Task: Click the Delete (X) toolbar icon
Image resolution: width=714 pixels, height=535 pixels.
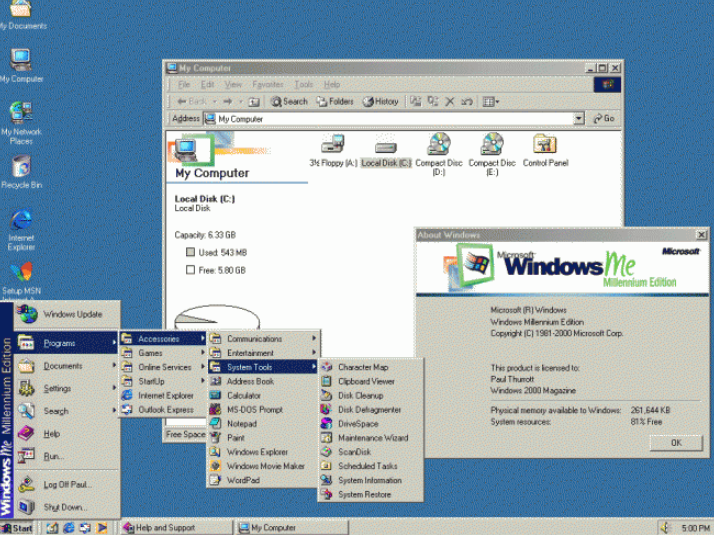Action: coord(449,102)
